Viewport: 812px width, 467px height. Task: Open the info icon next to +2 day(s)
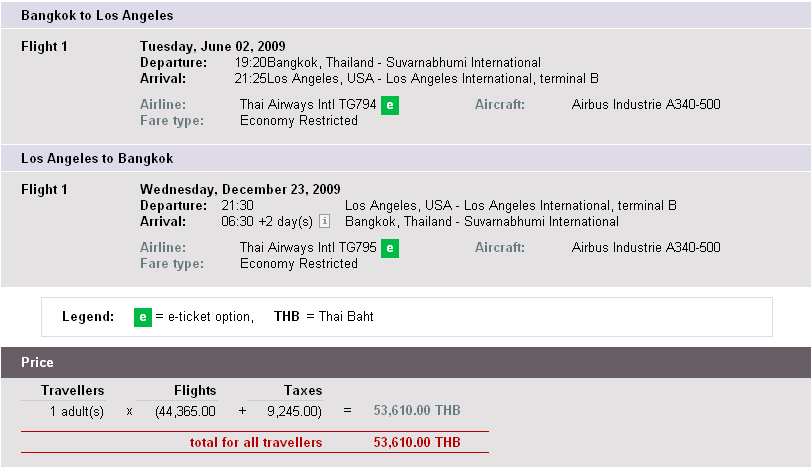tap(325, 221)
